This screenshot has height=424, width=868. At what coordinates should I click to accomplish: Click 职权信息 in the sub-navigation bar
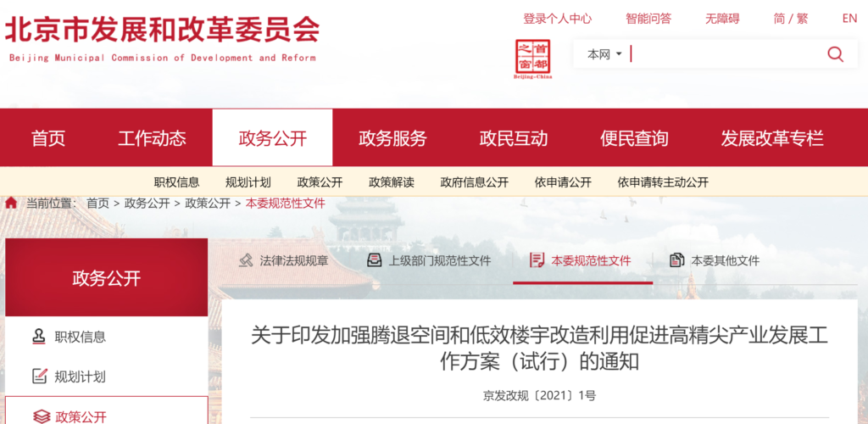[x=176, y=182]
